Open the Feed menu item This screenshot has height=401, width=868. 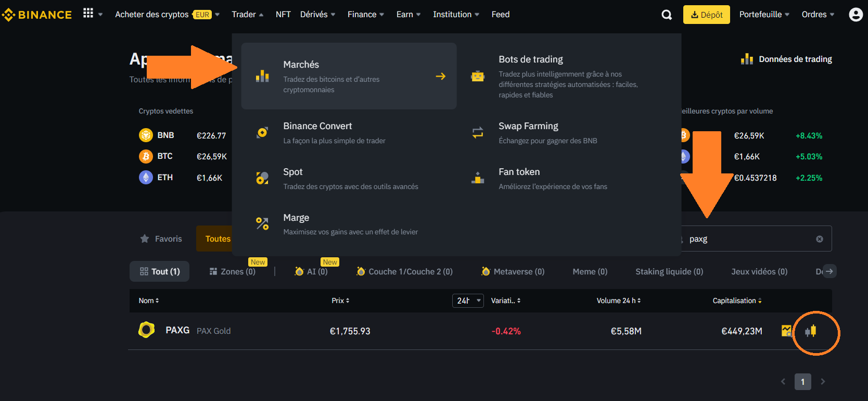click(501, 15)
